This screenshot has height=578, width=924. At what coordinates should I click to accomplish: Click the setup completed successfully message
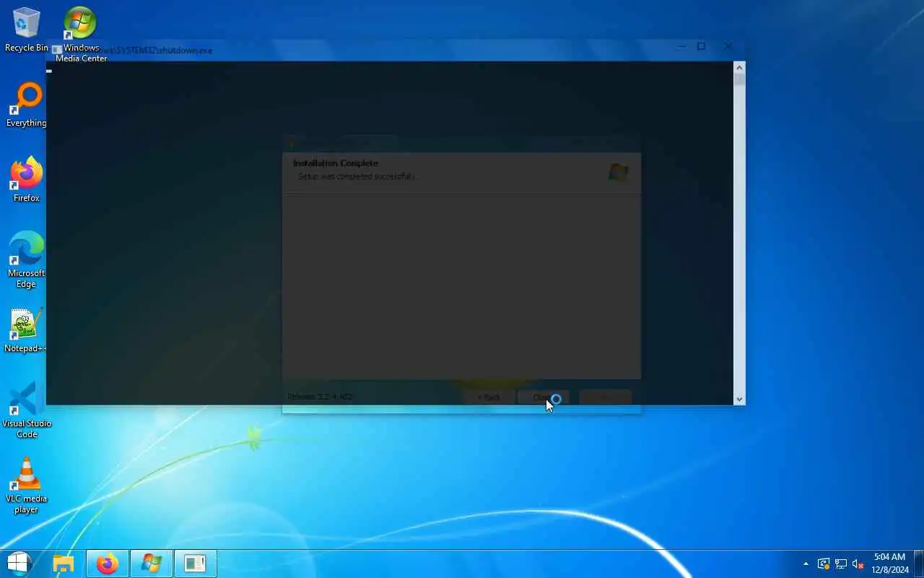(356, 176)
